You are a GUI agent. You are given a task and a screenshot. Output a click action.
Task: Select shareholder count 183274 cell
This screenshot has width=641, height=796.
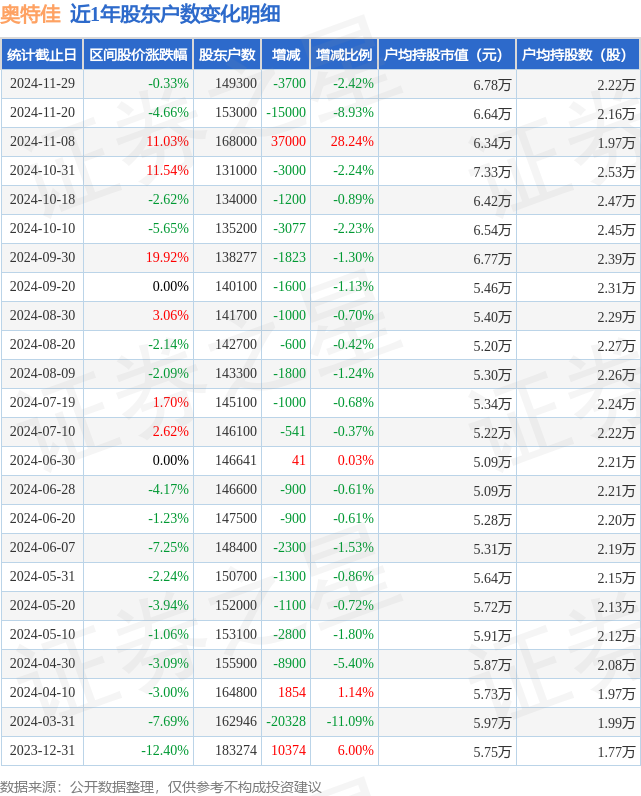(236, 750)
